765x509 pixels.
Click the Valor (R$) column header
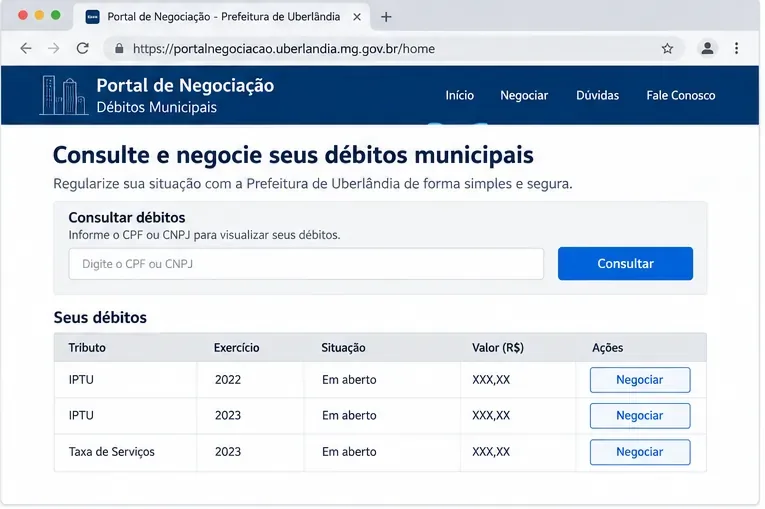click(x=498, y=347)
